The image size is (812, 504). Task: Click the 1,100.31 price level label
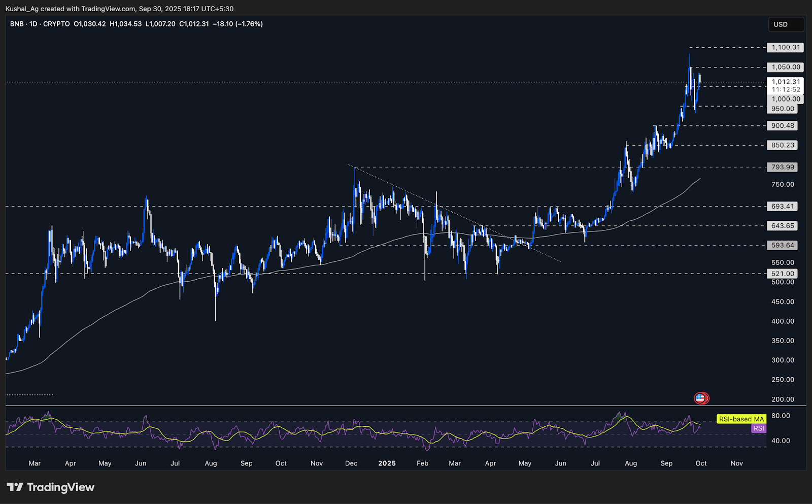point(785,47)
